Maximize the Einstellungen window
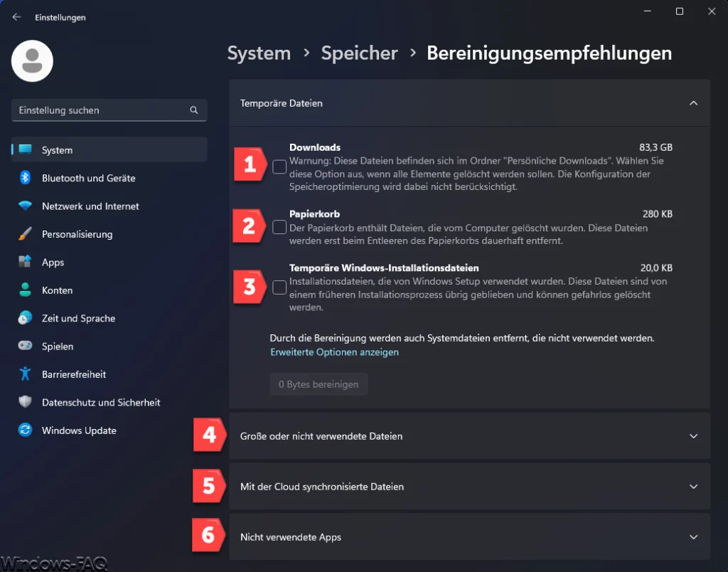Image resolution: width=728 pixels, height=572 pixels. tap(679, 11)
